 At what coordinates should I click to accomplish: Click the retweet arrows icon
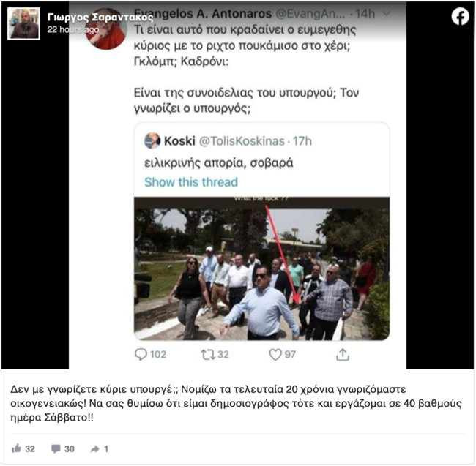tap(208, 354)
